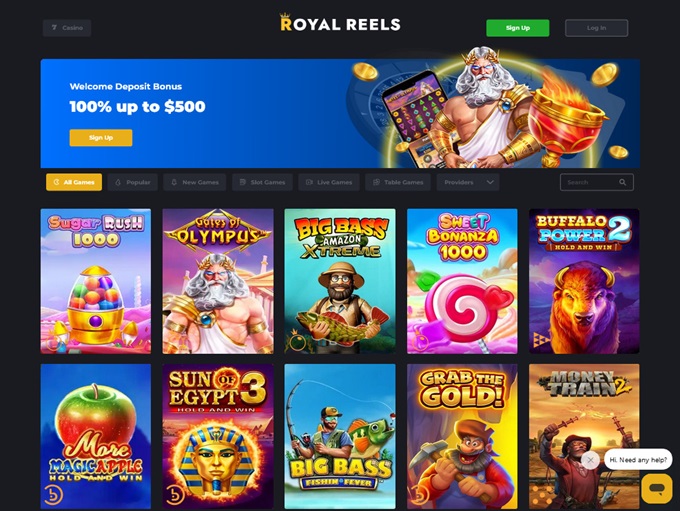
Task: Select the All Games filter
Action: click(74, 182)
